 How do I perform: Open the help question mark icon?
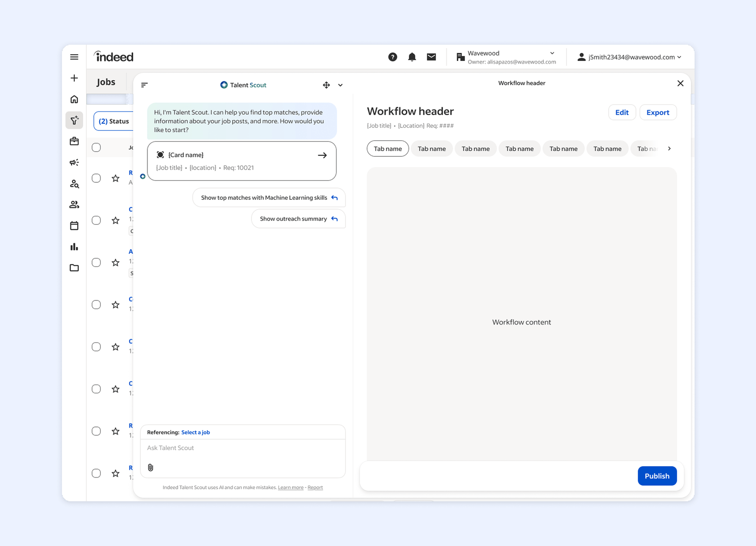point(393,57)
